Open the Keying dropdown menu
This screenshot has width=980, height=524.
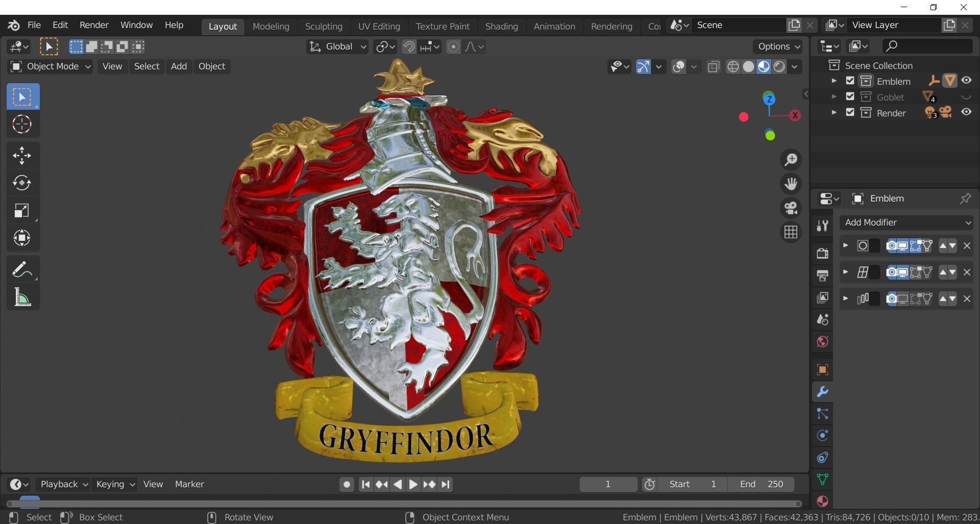115,484
